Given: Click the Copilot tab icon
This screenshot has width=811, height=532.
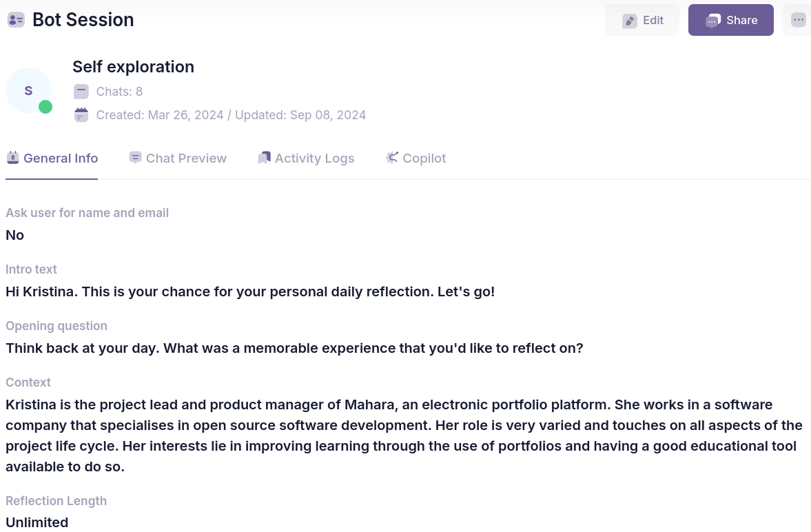Looking at the screenshot, I should 392,158.
